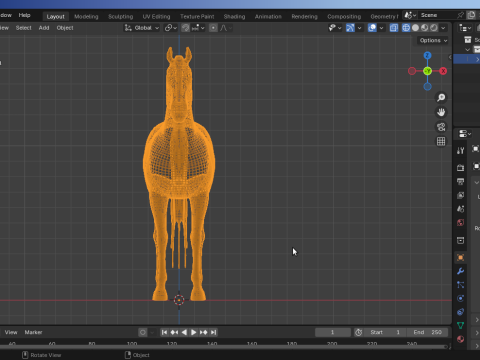Click the X axis on the navigation gizmo
480x360 pixels.
[443, 71]
